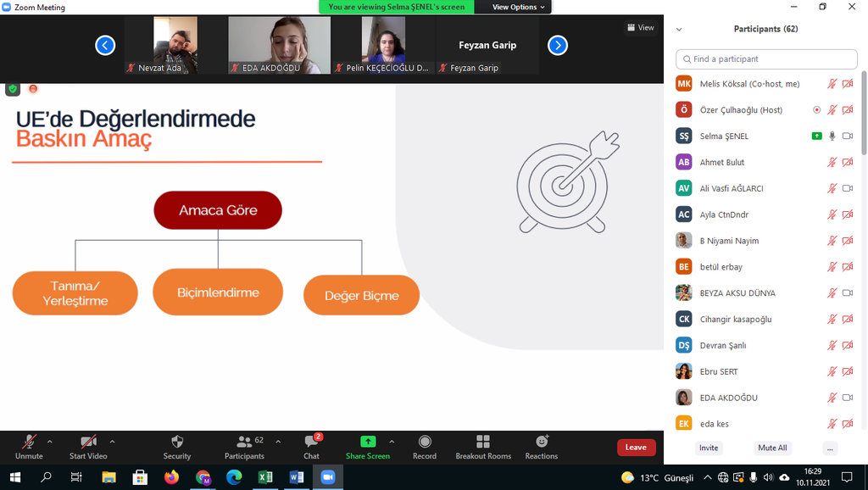
Task: Open Firefox from the taskbar
Action: point(171,477)
